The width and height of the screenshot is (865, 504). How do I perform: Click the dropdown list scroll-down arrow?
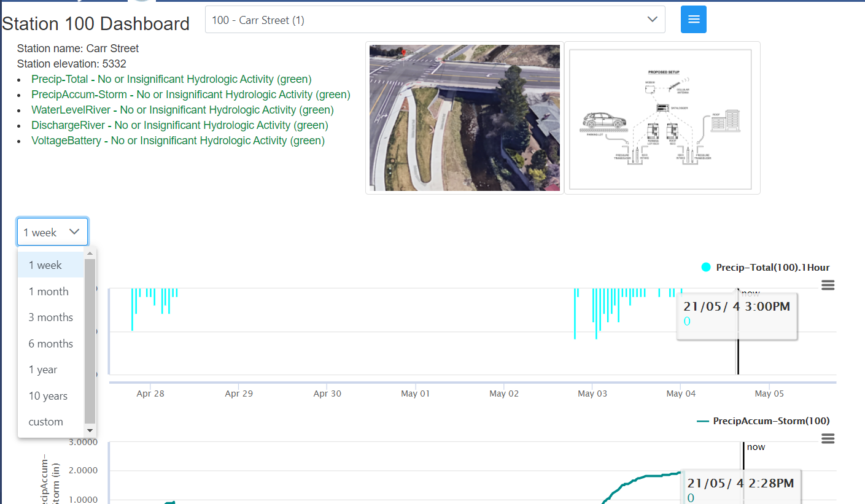pyautogui.click(x=90, y=431)
